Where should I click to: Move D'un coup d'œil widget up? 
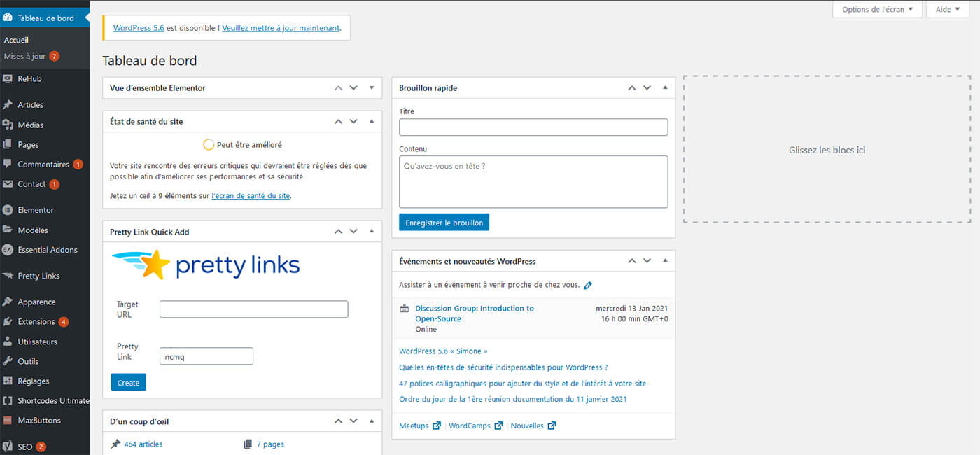339,421
